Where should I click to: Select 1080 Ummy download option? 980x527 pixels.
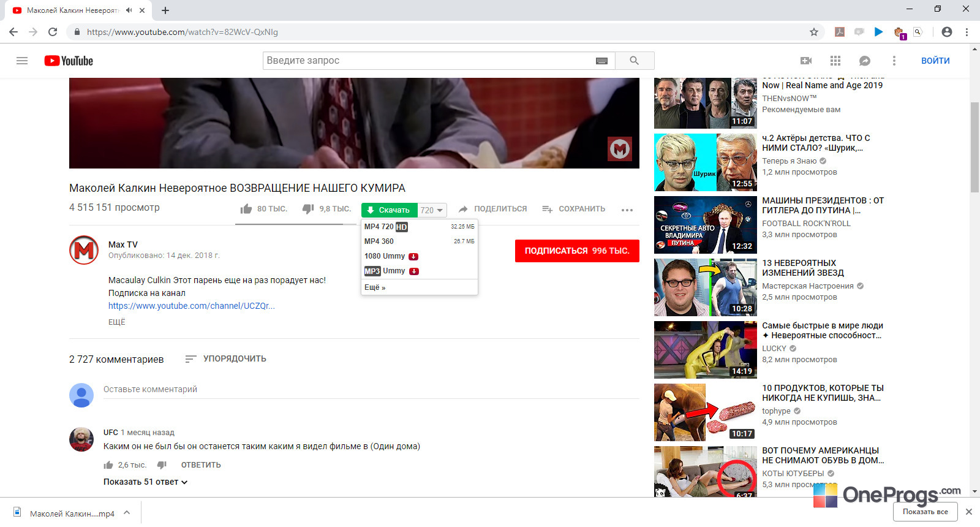coord(420,256)
